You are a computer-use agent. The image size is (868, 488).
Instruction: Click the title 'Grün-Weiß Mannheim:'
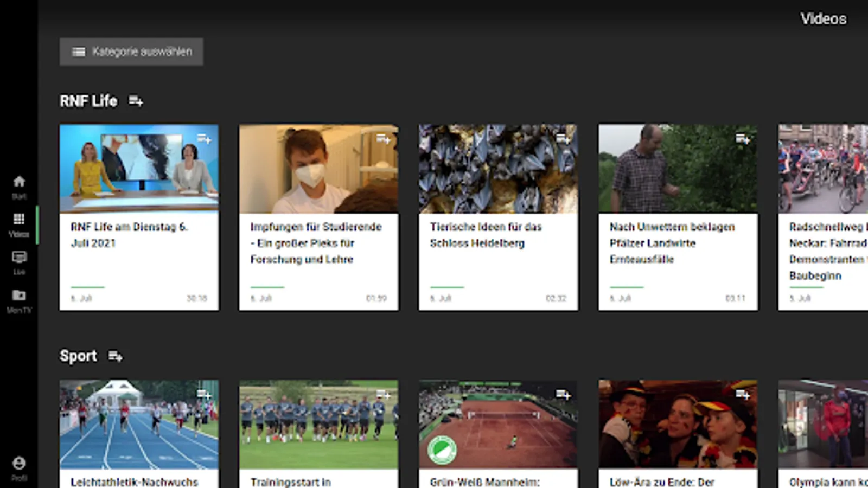pos(485,482)
